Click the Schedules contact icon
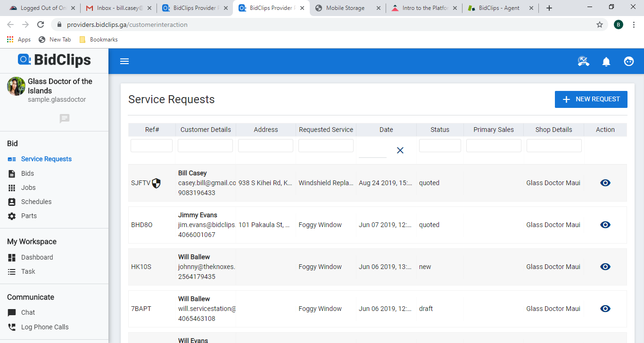The image size is (644, 343). pos(12,202)
